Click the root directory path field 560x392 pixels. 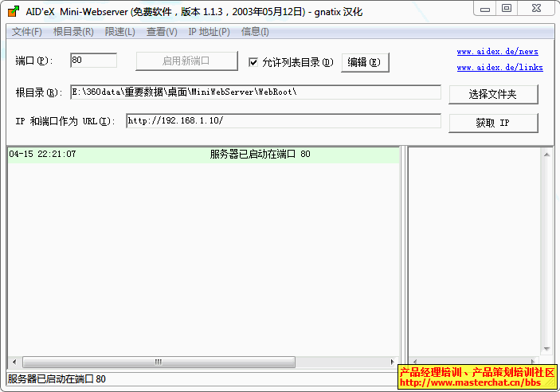pyautogui.click(x=256, y=92)
